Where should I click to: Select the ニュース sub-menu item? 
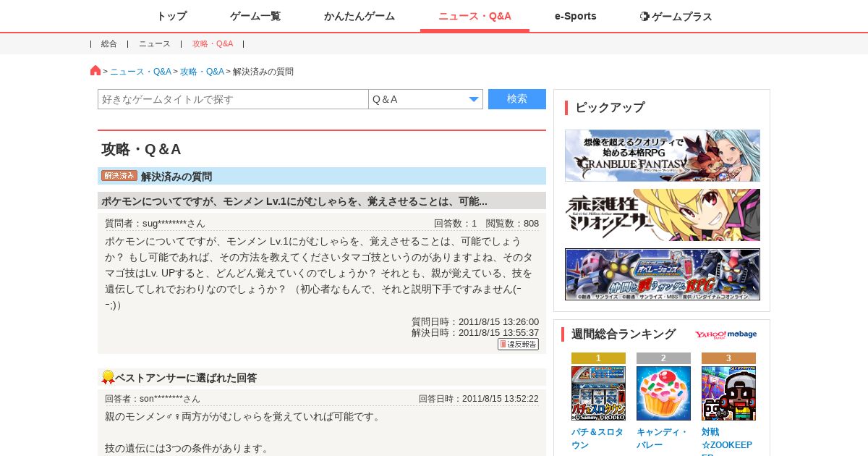point(155,43)
